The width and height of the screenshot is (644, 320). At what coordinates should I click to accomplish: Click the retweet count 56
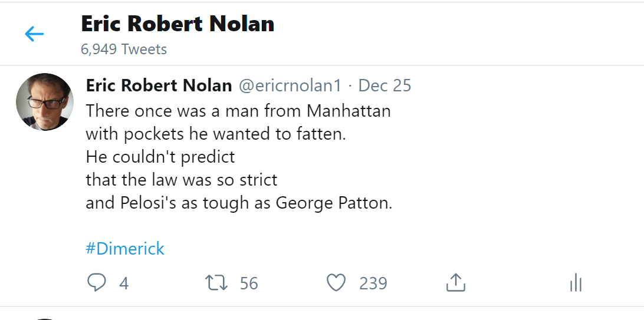(249, 283)
